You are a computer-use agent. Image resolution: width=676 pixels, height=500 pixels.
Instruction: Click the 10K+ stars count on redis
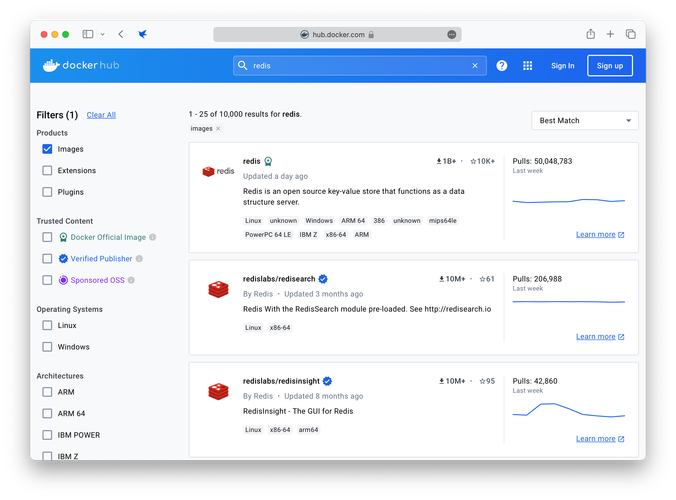(482, 161)
